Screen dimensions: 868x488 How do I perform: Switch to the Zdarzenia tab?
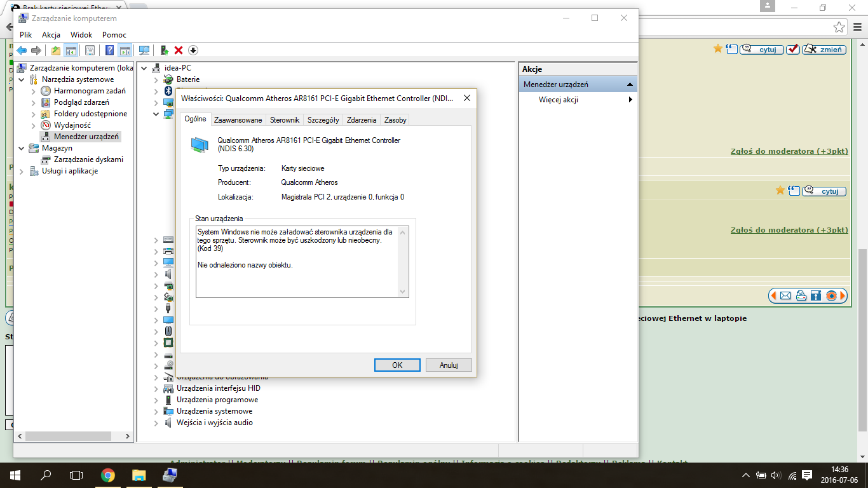coord(362,120)
